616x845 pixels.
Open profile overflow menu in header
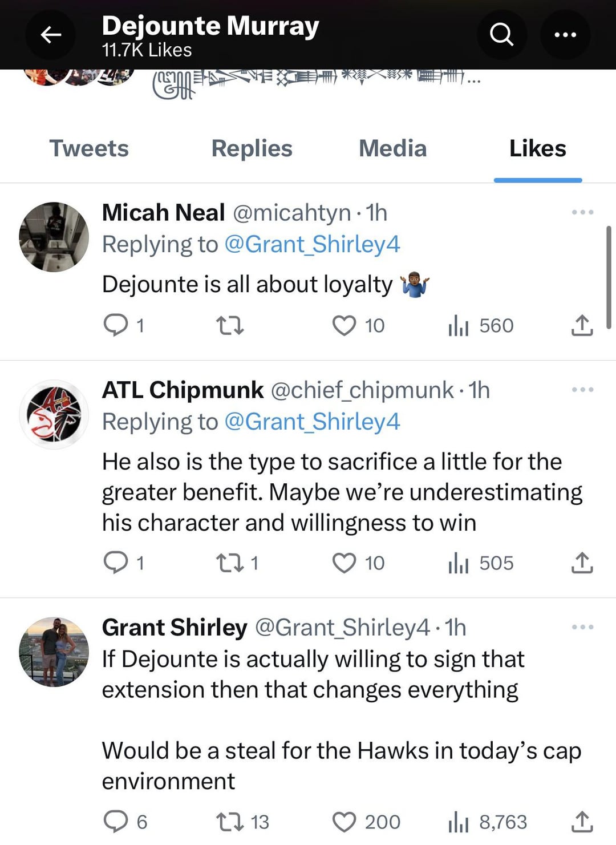(565, 35)
